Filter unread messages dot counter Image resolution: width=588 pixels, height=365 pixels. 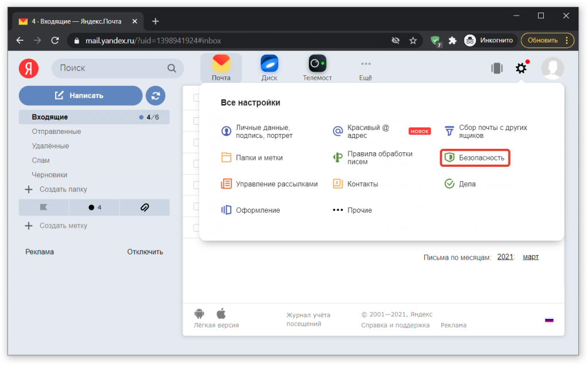point(94,208)
